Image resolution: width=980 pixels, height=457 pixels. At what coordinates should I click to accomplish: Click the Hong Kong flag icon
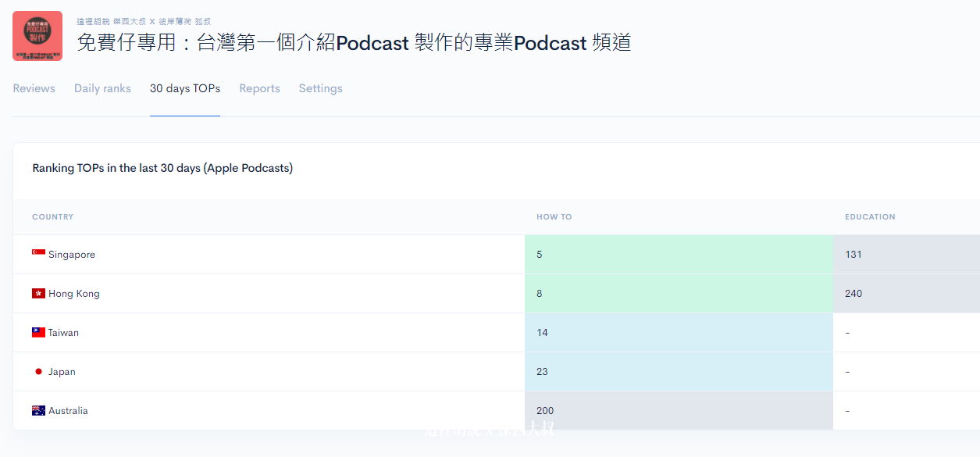click(x=38, y=293)
